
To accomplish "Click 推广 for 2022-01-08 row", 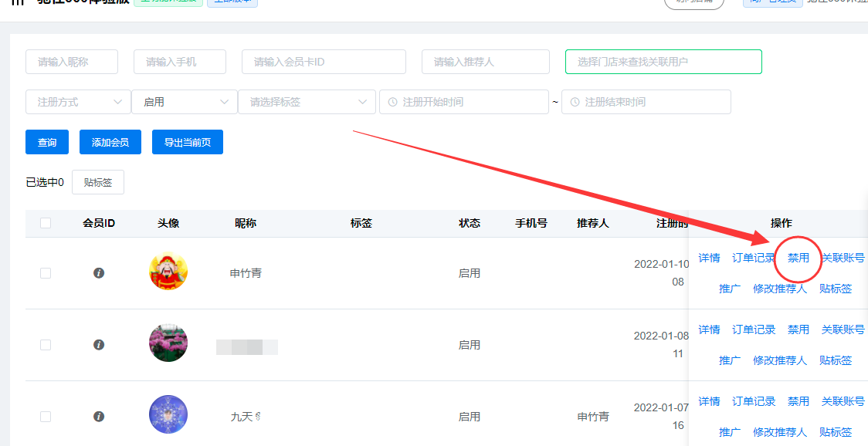I will [x=730, y=360].
